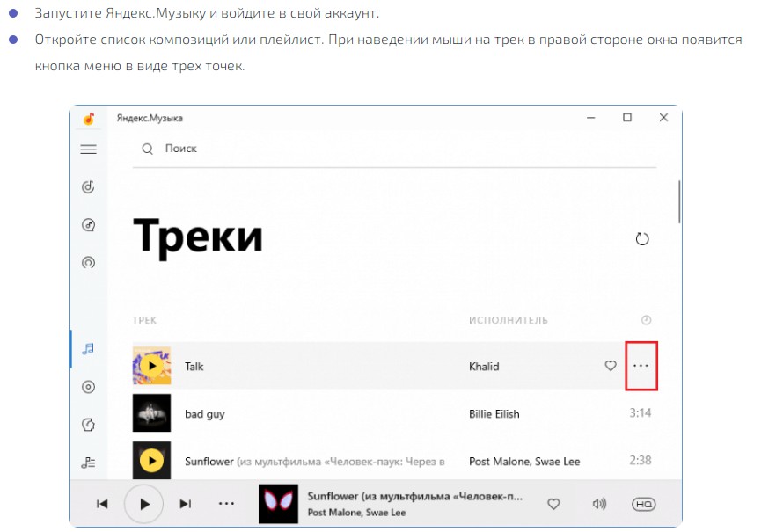Viewport: 776px width, 532px height.
Task: Play the Talk track from its cover
Action: pos(152,366)
